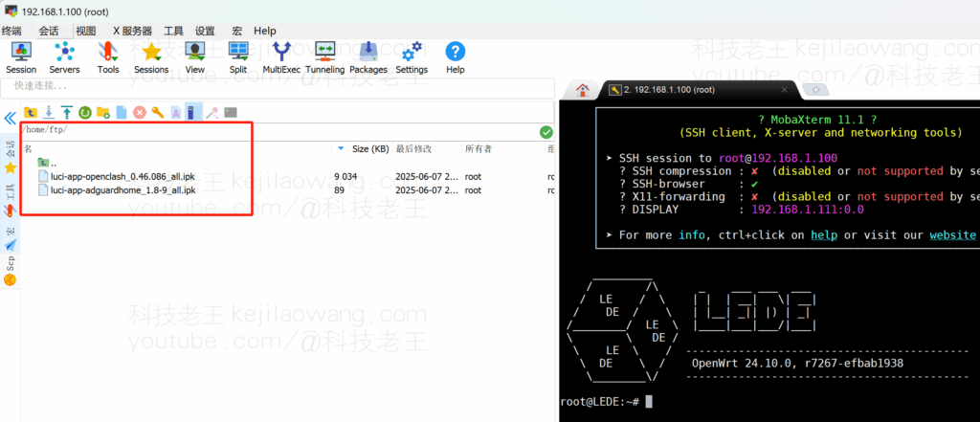The image size is (980, 422).
Task: Open the Tunneling tool
Action: point(325,58)
